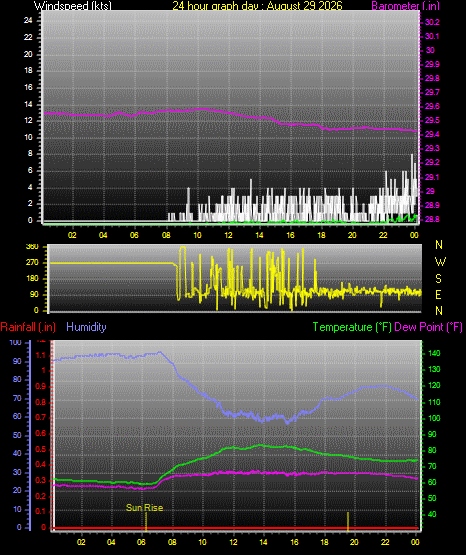The width and height of the screenshot is (466, 555).
Task: Click the 14 value on the windspeed axis
Action: coord(28,104)
